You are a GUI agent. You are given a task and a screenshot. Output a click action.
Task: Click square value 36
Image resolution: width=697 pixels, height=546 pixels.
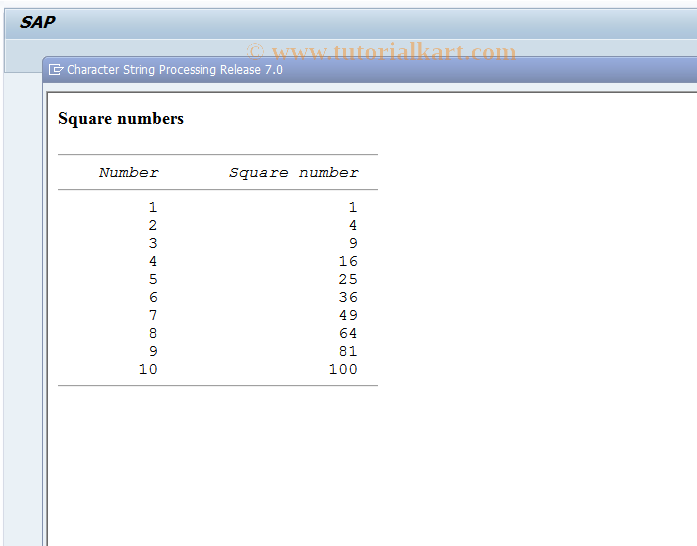click(348, 297)
